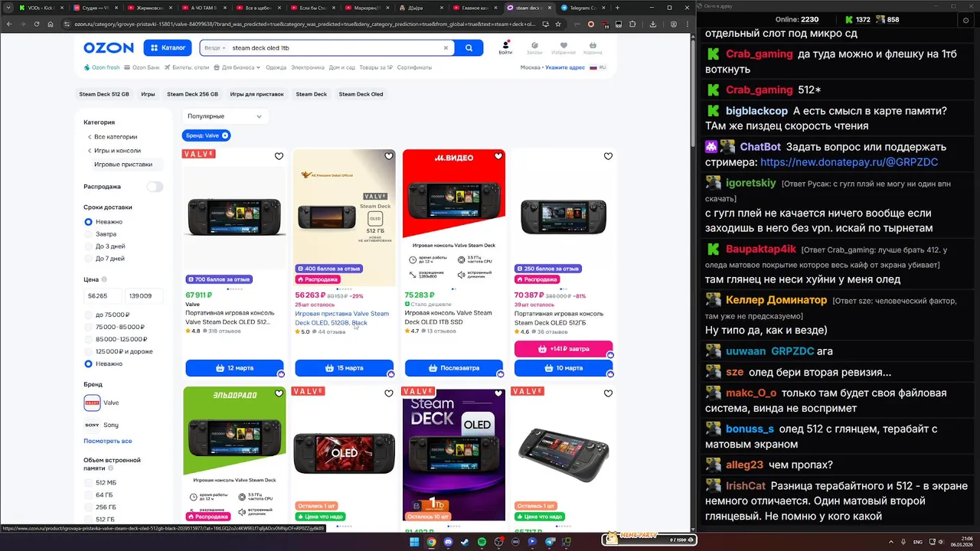The height and width of the screenshot is (551, 980).
Task: Click Посмотреть все brands link
Action: pos(108,441)
